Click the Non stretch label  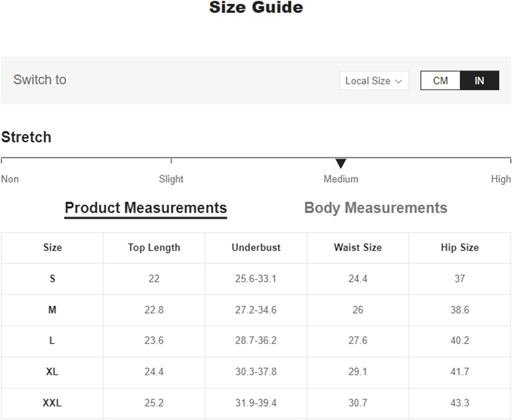10,179
